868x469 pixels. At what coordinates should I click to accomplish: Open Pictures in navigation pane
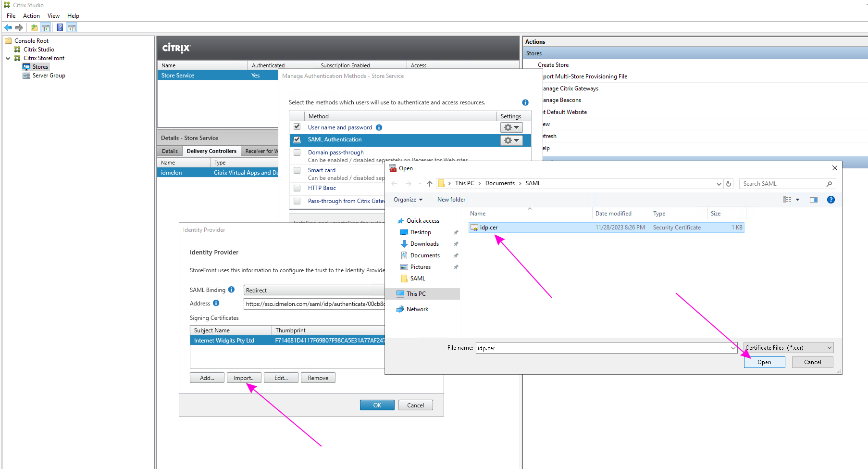pyautogui.click(x=421, y=267)
